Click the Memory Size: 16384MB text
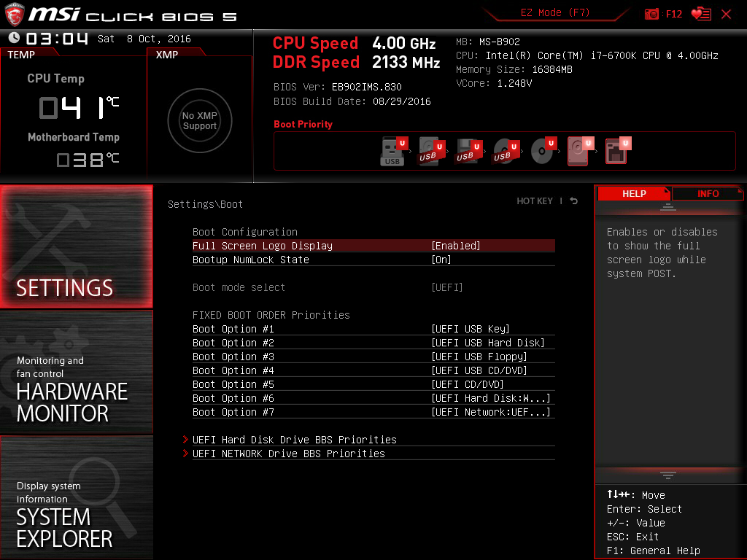The image size is (747, 560). point(514,69)
